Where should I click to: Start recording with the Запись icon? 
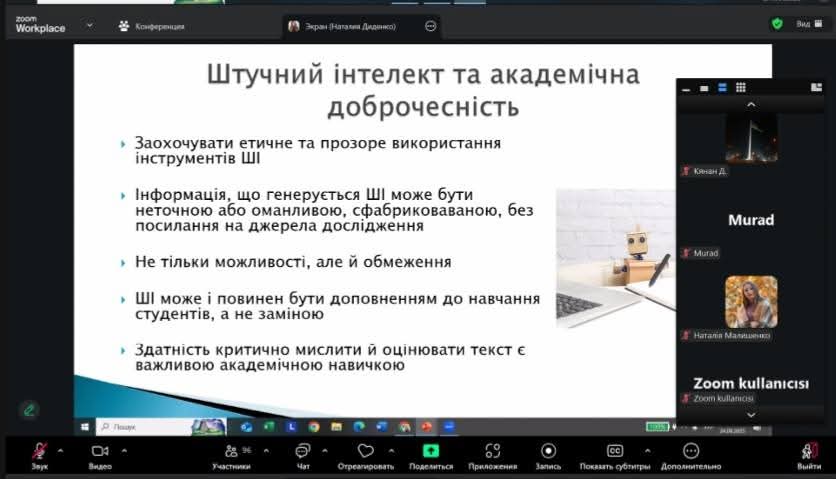pos(548,452)
